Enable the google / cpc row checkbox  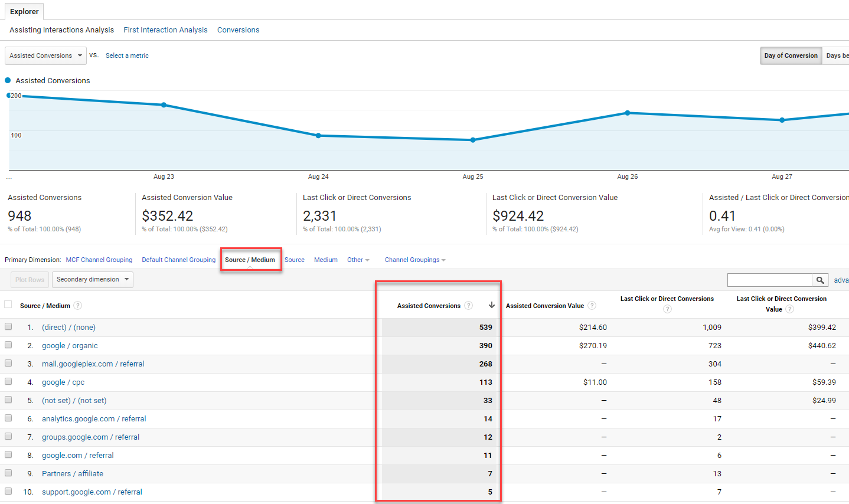pos(8,381)
